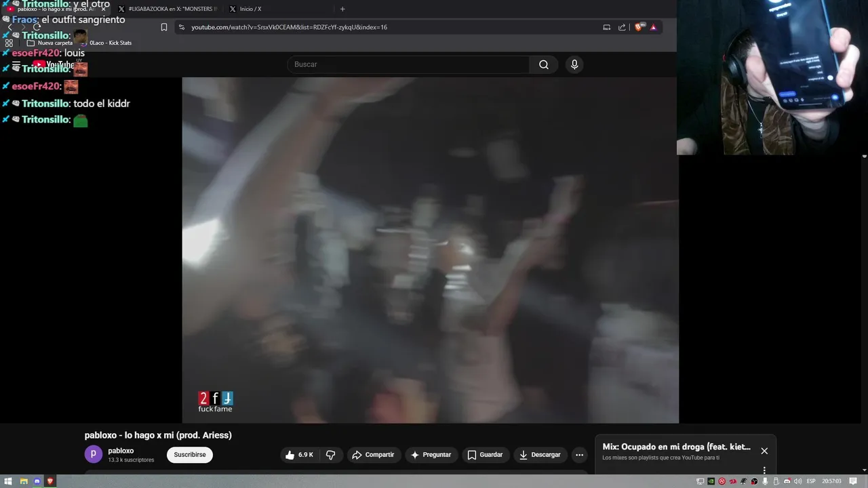
Task: Click the chat message 'todo el kiddr'
Action: (102, 104)
